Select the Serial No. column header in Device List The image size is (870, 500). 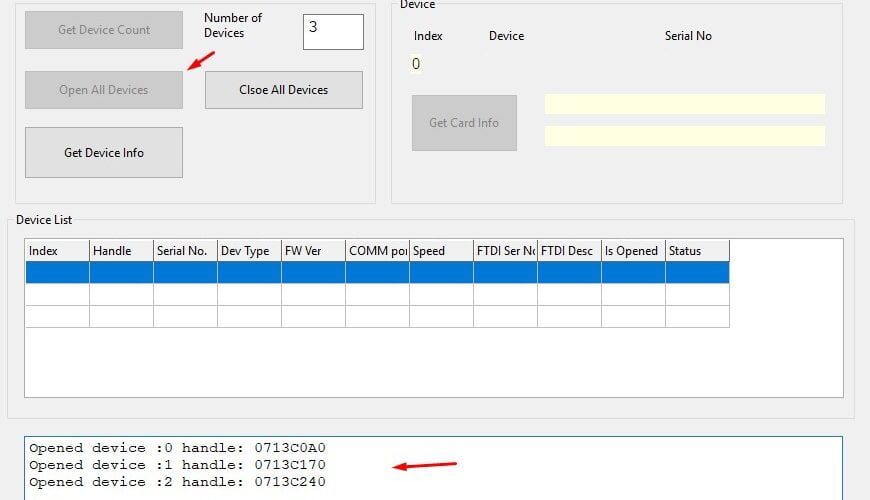point(185,251)
